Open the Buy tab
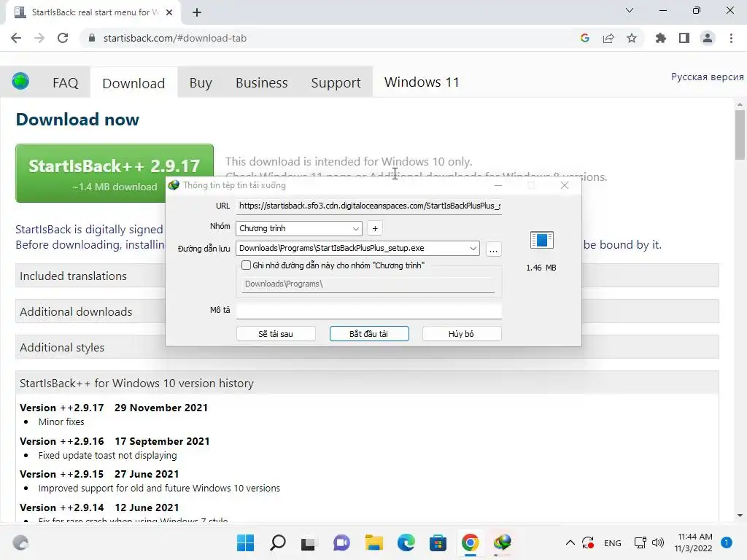Image resolution: width=747 pixels, height=560 pixels. (201, 83)
